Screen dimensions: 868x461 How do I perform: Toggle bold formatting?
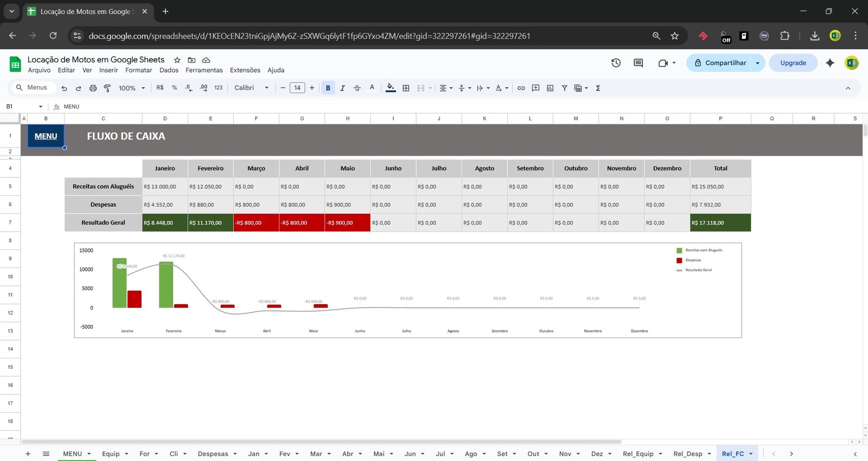(x=328, y=88)
